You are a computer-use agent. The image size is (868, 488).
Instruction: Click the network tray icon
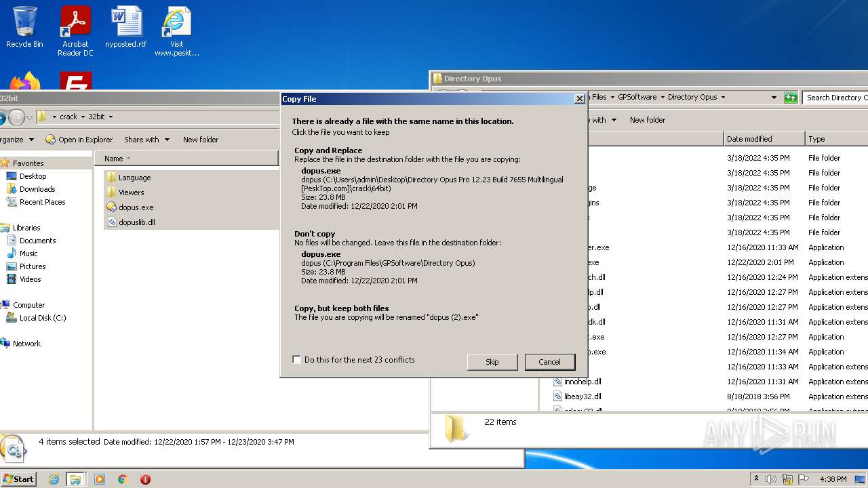(x=787, y=479)
